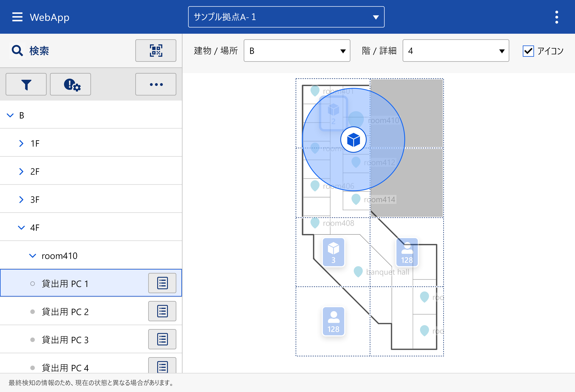Uncheck the アイコン checkbox
Image resolution: width=575 pixels, height=392 pixels.
528,51
